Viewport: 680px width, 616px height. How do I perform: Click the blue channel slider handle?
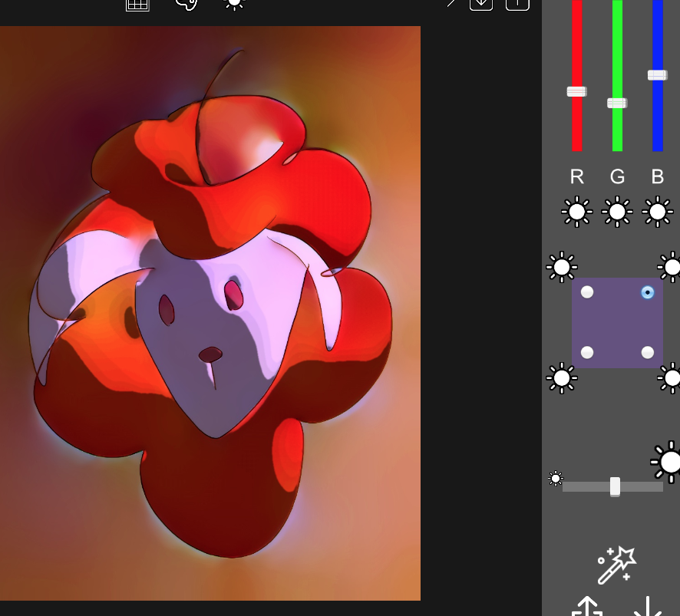[x=658, y=75]
